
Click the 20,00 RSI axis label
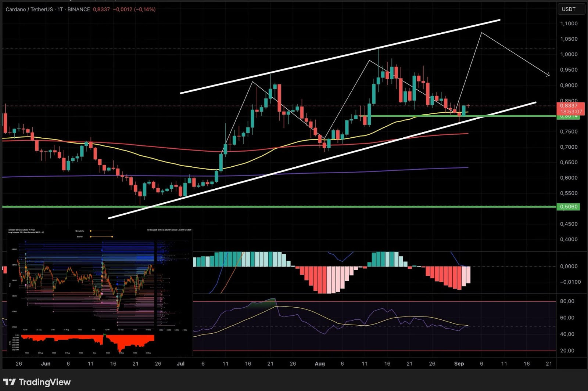(567, 351)
